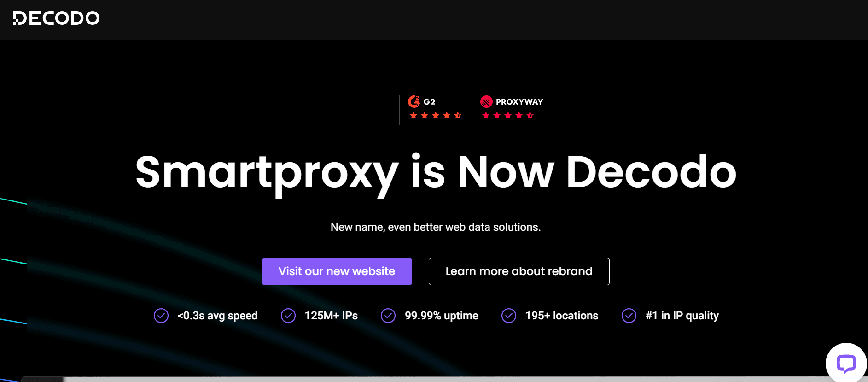868x382 pixels.
Task: Click the checkmark icon next to avg speed
Action: 161,316
